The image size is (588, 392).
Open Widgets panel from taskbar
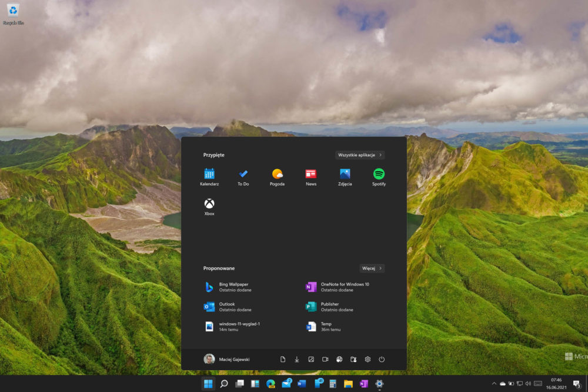pyautogui.click(x=255, y=384)
